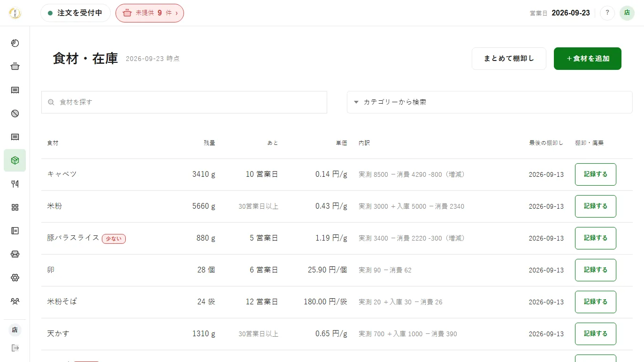Viewport: 644px width, 362px height.
Task: Focus the 食材を探す search field
Action: [184, 102]
